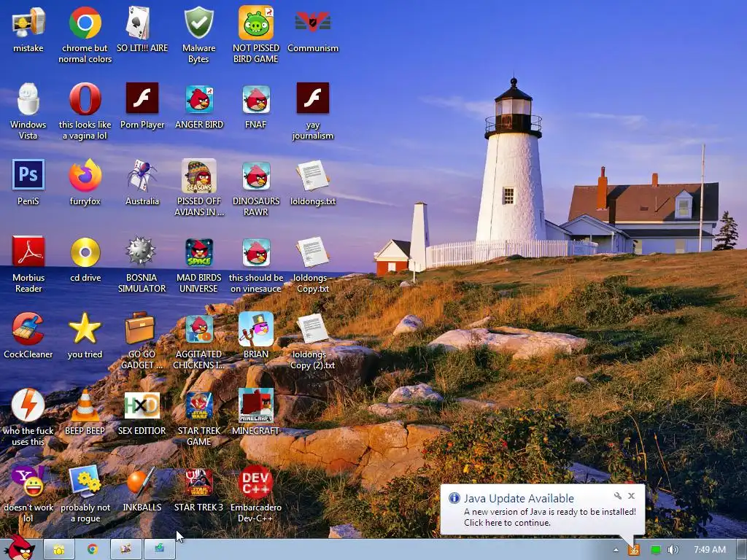Viewport: 747px width, 560px height.
Task: Open the volume speaker tray icon
Action: tap(673, 550)
